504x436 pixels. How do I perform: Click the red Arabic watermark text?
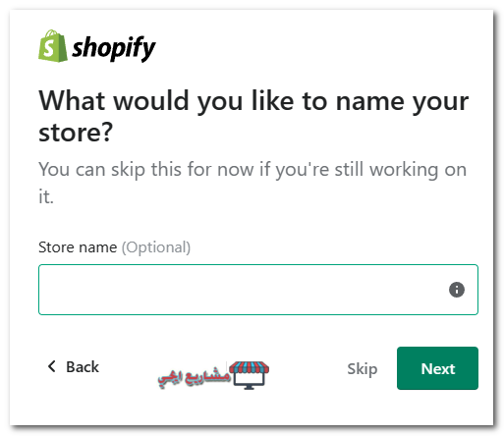(x=194, y=377)
